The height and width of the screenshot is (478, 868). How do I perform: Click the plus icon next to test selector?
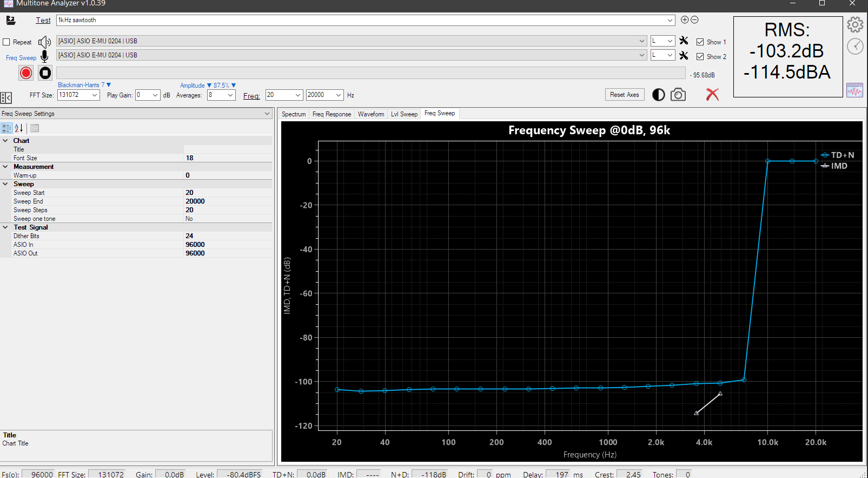point(685,19)
